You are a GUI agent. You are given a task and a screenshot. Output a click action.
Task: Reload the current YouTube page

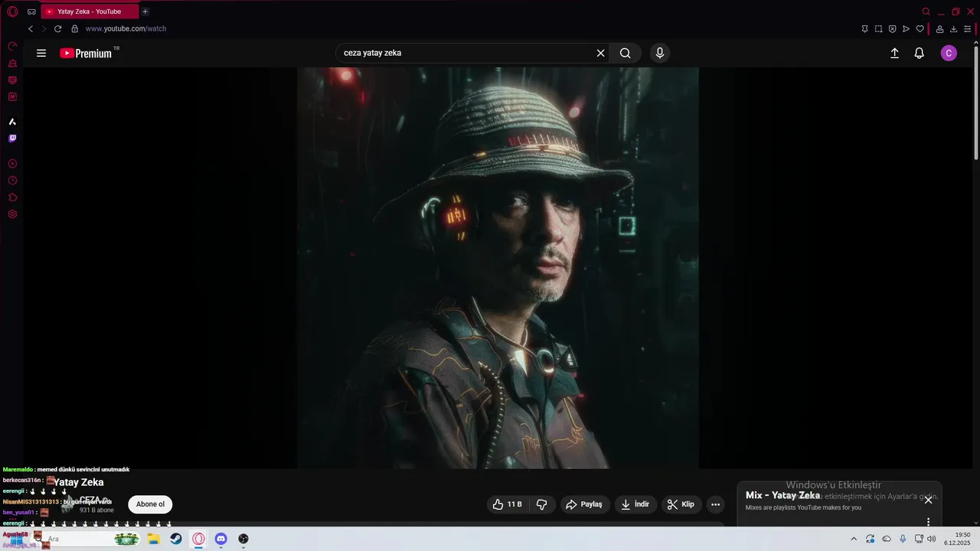(57, 29)
